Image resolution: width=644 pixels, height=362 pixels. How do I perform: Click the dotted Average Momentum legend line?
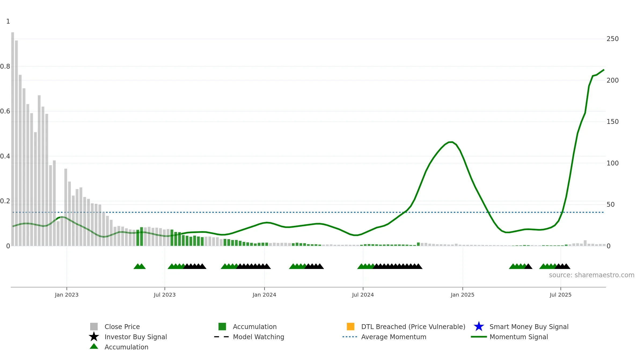[350, 337]
